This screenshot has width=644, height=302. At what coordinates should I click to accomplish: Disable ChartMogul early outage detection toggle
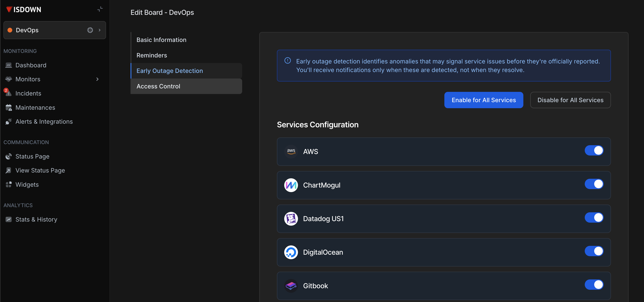coord(594,184)
